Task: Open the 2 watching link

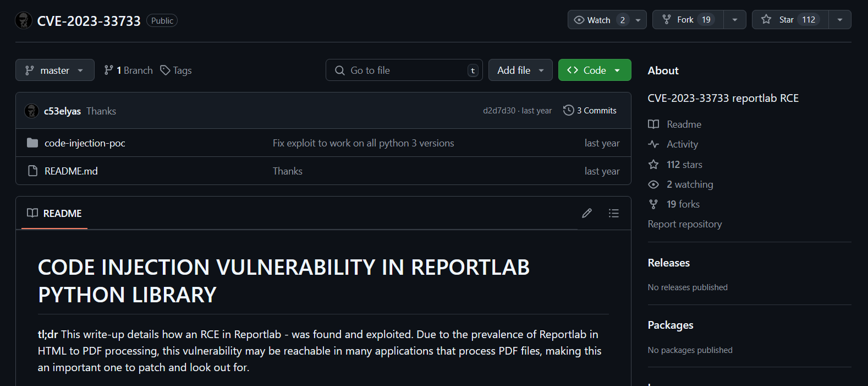Action: (x=690, y=184)
